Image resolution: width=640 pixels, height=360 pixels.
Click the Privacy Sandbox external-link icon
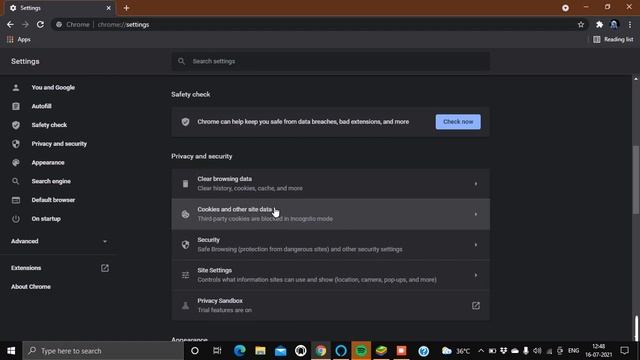pyautogui.click(x=476, y=306)
